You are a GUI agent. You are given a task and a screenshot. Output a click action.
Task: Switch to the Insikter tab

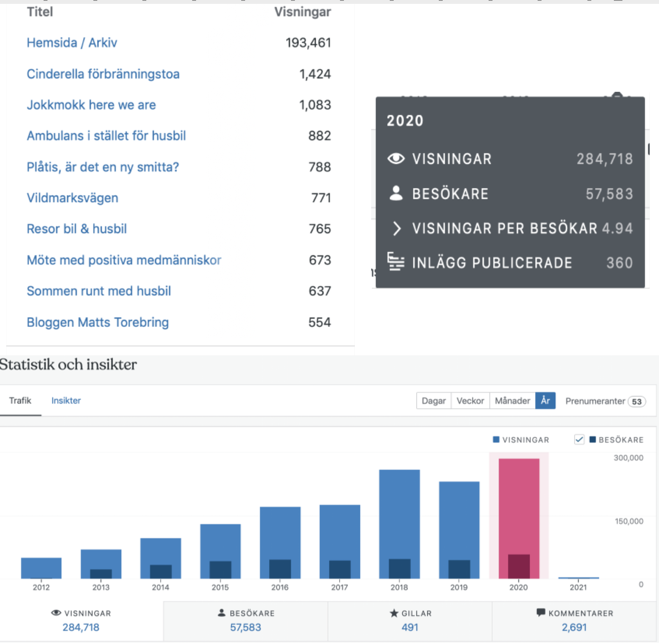(x=66, y=401)
